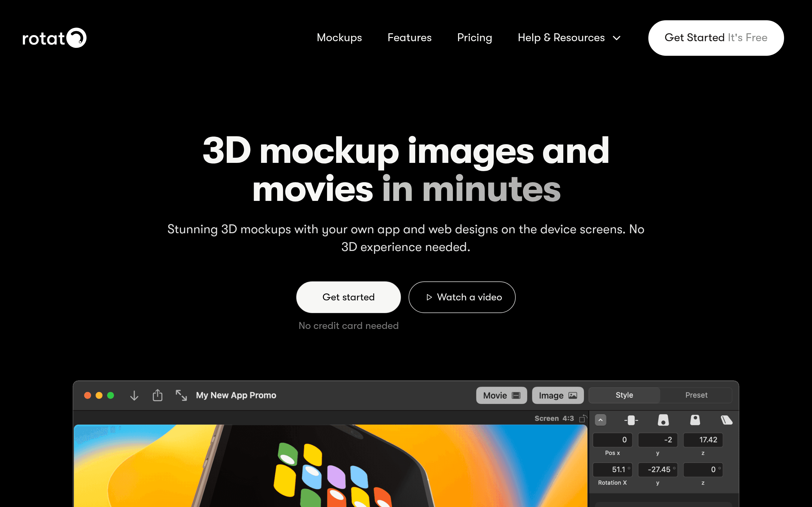Click the screen rotate icon next to 4:3

point(583,419)
